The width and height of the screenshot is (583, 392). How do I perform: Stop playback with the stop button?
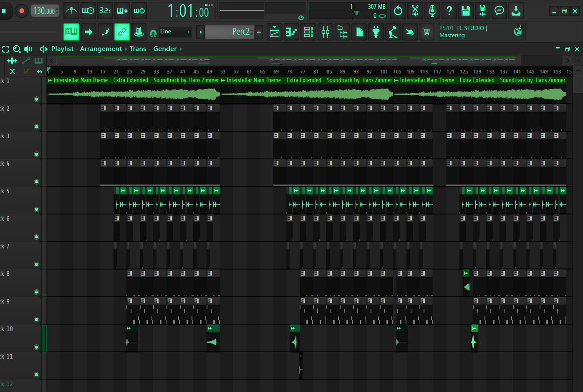coord(4,11)
